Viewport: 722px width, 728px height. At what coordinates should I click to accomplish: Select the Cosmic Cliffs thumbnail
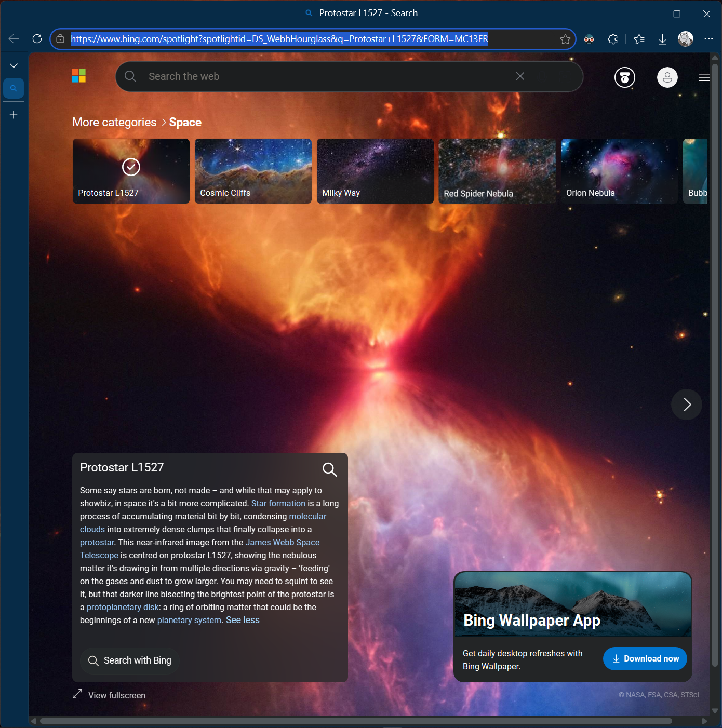coord(253,171)
